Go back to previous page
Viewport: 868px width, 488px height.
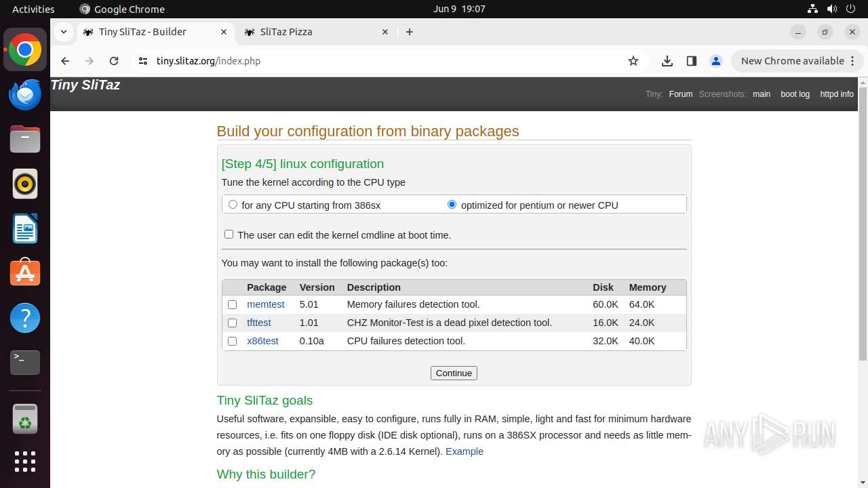click(x=65, y=61)
